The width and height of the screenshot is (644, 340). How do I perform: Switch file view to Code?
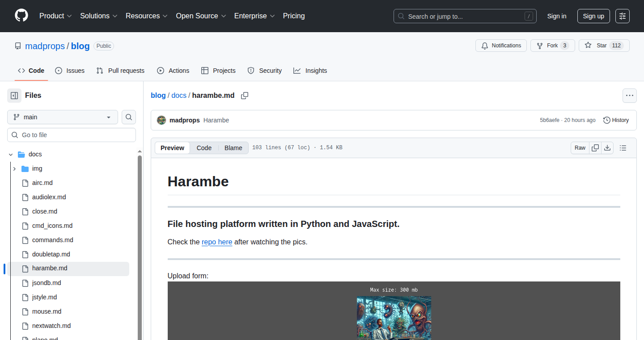[204, 148]
